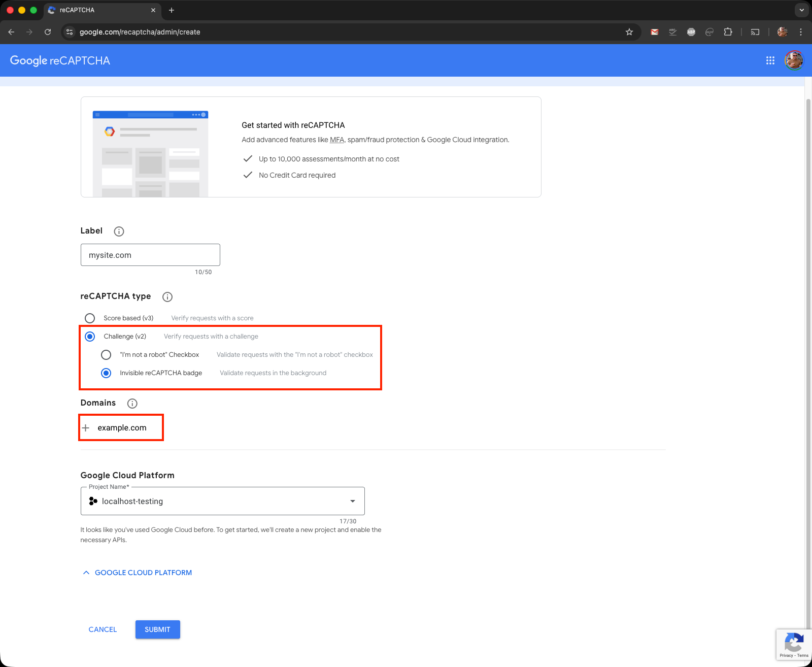Click the plus icon to add domain
Screen dimensions: 812x667
pyautogui.click(x=86, y=428)
